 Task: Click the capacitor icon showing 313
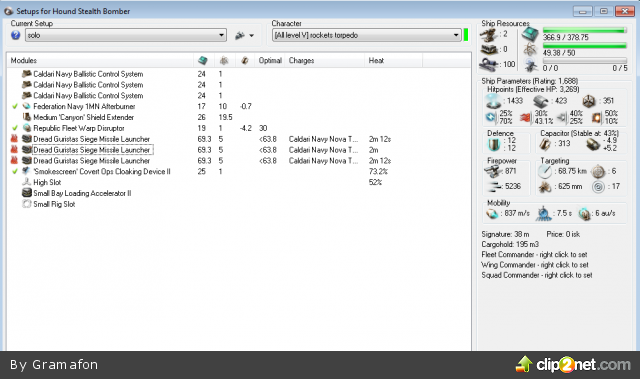pyautogui.click(x=545, y=144)
